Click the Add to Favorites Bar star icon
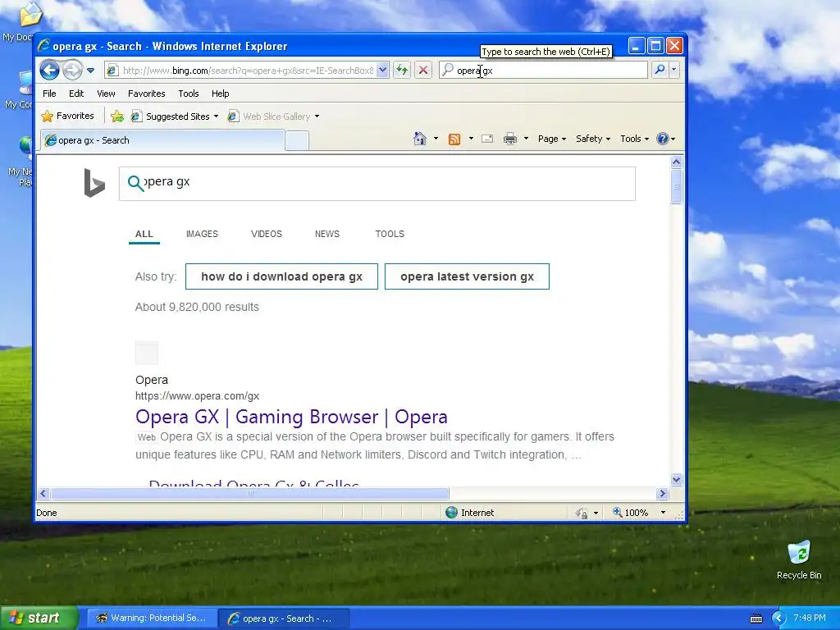Image resolution: width=840 pixels, height=630 pixels. click(x=117, y=116)
